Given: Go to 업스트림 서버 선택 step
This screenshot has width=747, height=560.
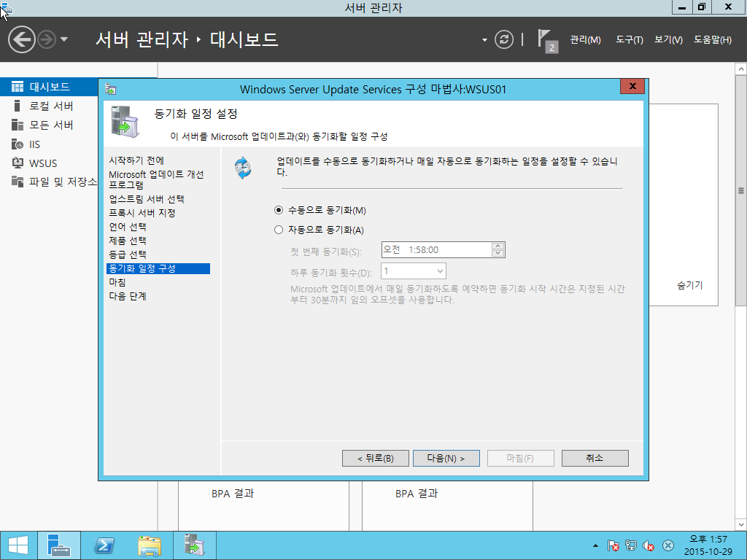Looking at the screenshot, I should [x=146, y=199].
